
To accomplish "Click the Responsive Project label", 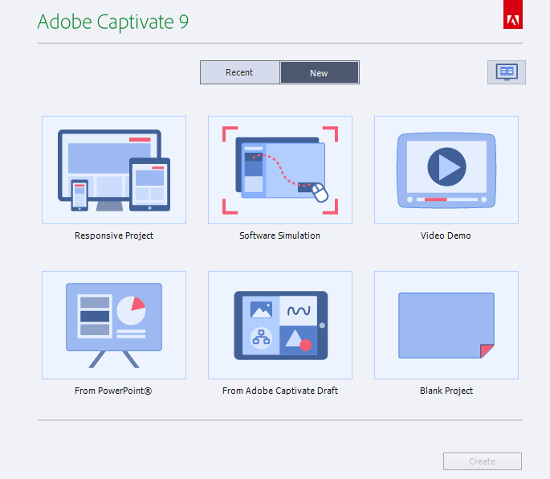I will tap(114, 236).
